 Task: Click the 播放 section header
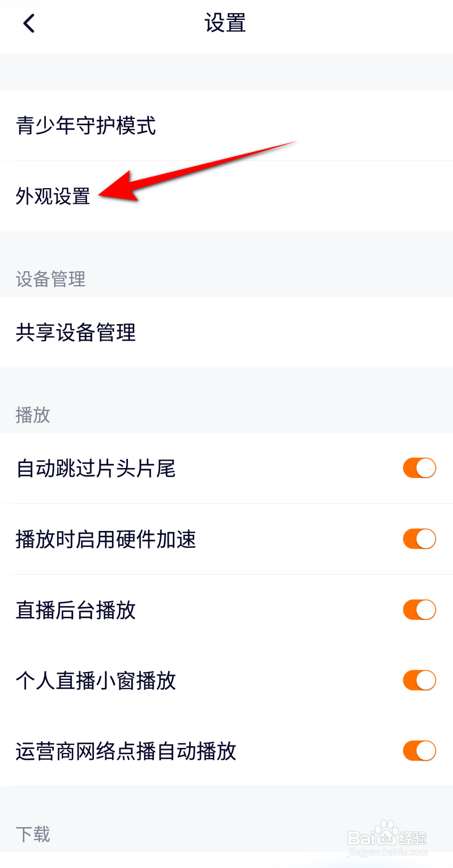pyautogui.click(x=33, y=415)
